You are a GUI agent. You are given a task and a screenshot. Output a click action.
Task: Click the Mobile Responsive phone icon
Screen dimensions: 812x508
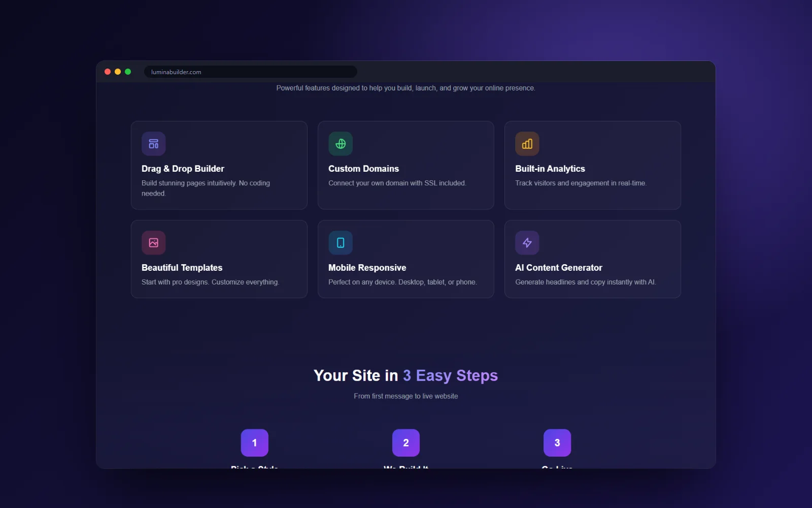tap(341, 243)
